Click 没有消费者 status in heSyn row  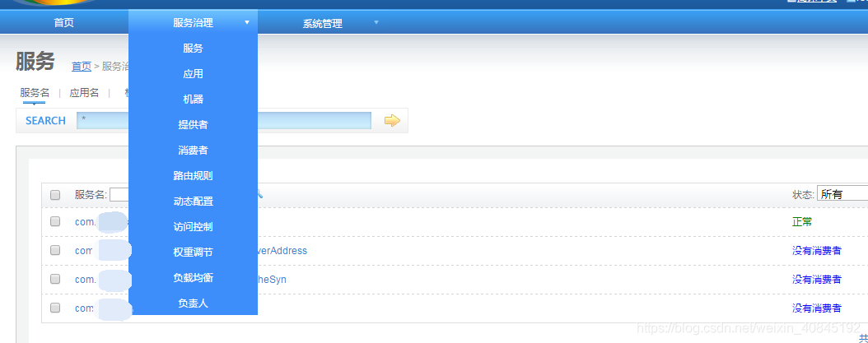pos(816,280)
